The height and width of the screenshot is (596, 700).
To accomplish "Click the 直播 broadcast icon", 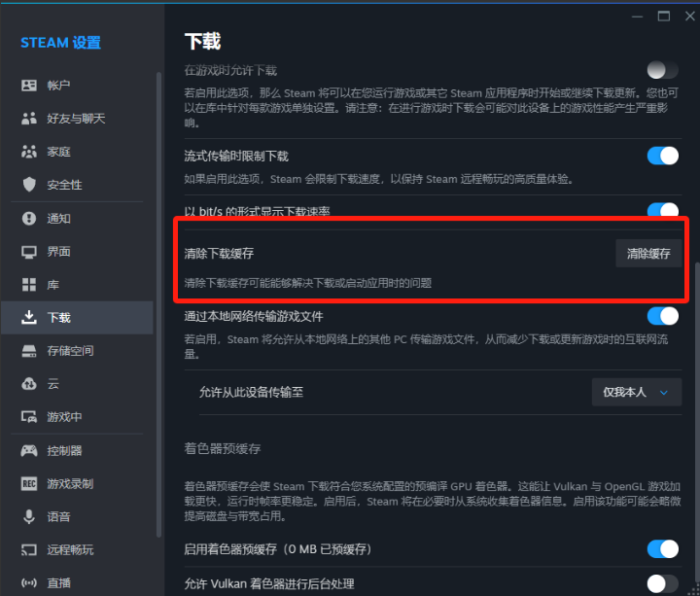I will click(x=29, y=583).
